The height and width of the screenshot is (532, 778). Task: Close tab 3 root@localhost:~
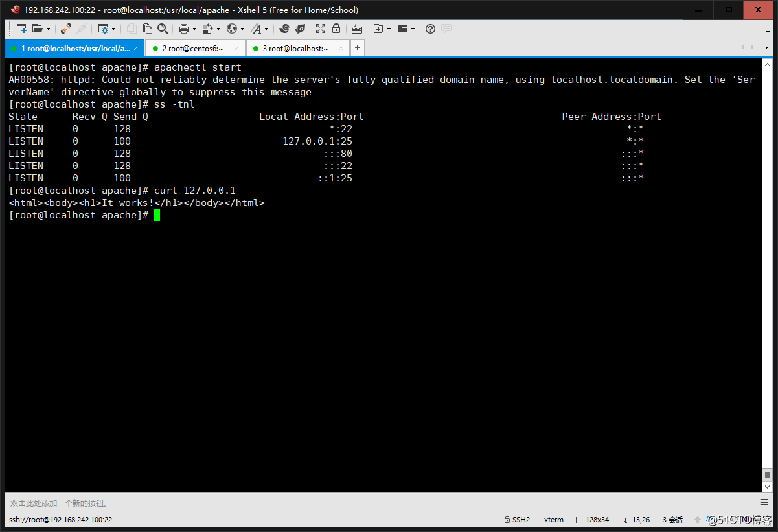click(341, 48)
